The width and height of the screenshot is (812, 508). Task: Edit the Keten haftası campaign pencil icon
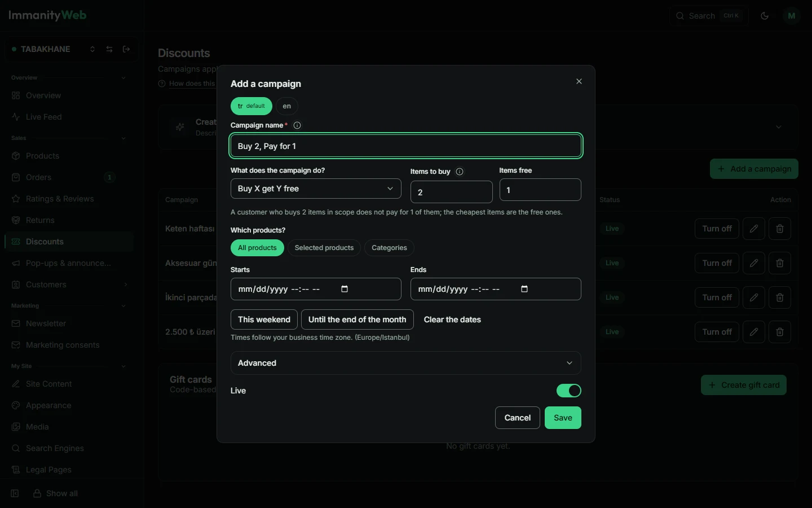click(754, 229)
